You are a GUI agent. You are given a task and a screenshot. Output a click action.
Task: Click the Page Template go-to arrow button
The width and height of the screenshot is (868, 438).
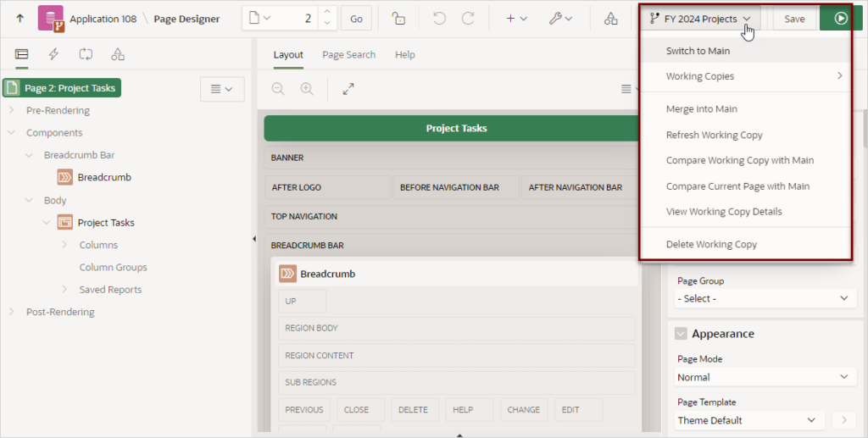tap(844, 420)
